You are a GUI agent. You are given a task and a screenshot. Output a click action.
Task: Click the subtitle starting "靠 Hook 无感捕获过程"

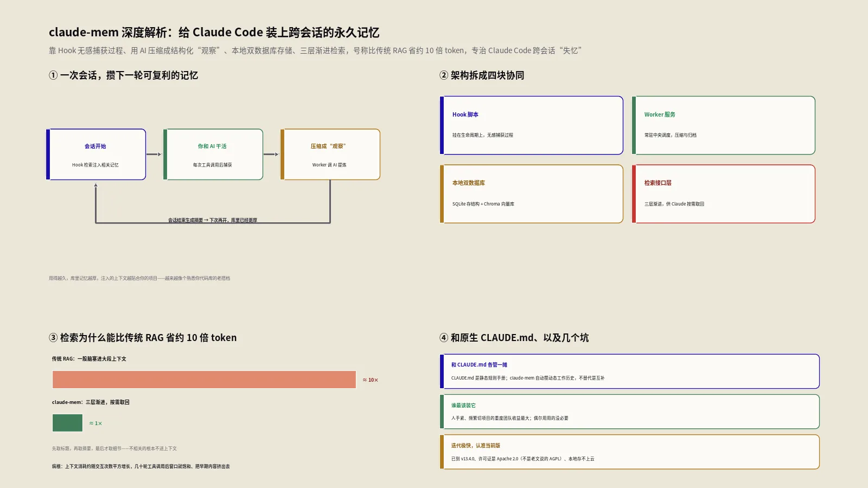[x=315, y=50]
